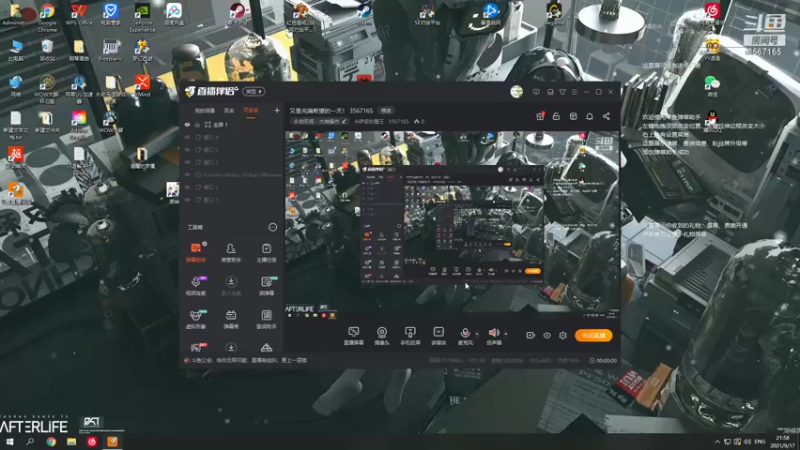Add 摄像头 camera source

[x=382, y=336]
